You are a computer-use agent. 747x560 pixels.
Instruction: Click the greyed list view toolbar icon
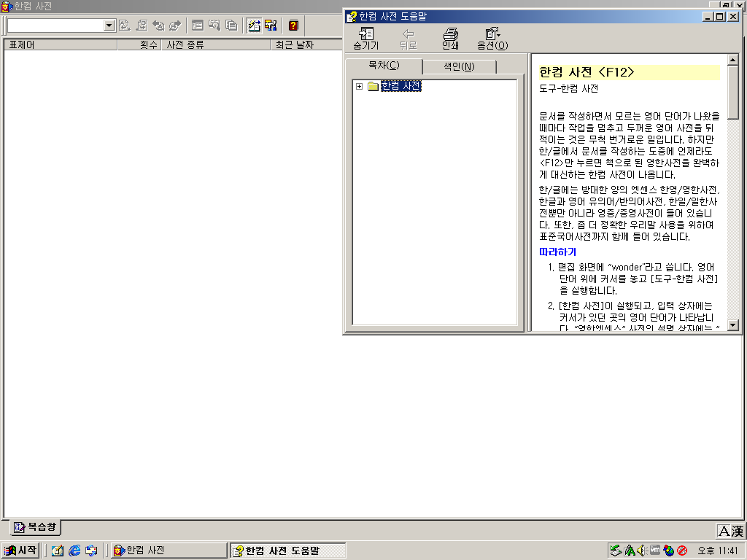pos(197,26)
